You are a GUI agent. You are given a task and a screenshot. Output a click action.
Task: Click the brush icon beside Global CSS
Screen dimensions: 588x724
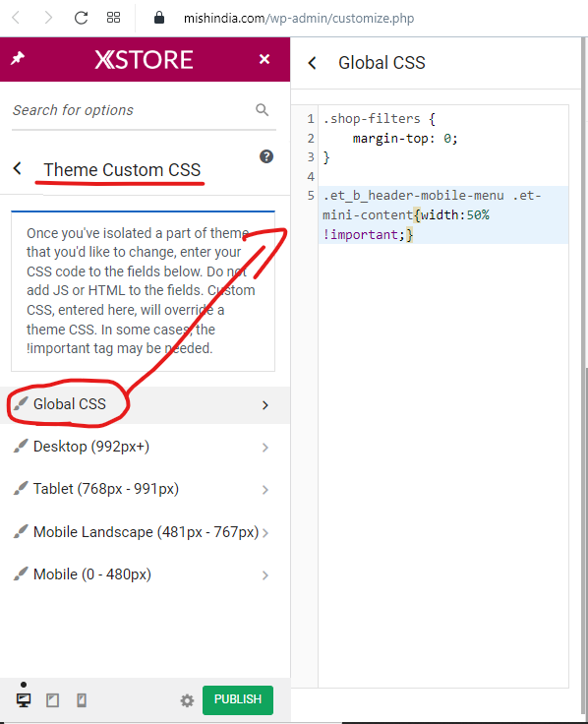(x=21, y=403)
